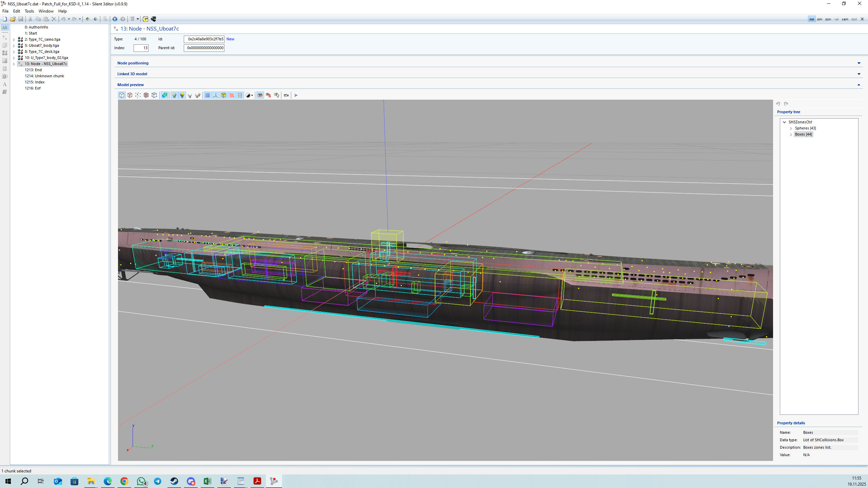Click the New id link

(230, 39)
